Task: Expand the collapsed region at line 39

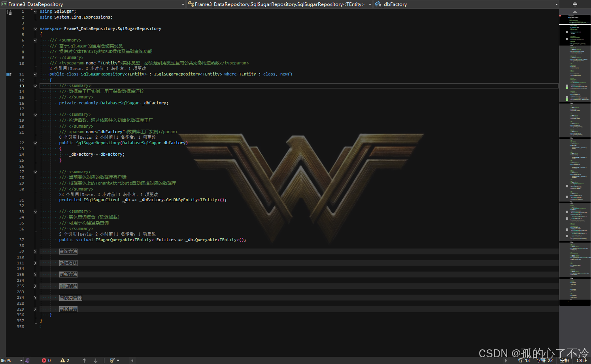Action: click(x=35, y=251)
